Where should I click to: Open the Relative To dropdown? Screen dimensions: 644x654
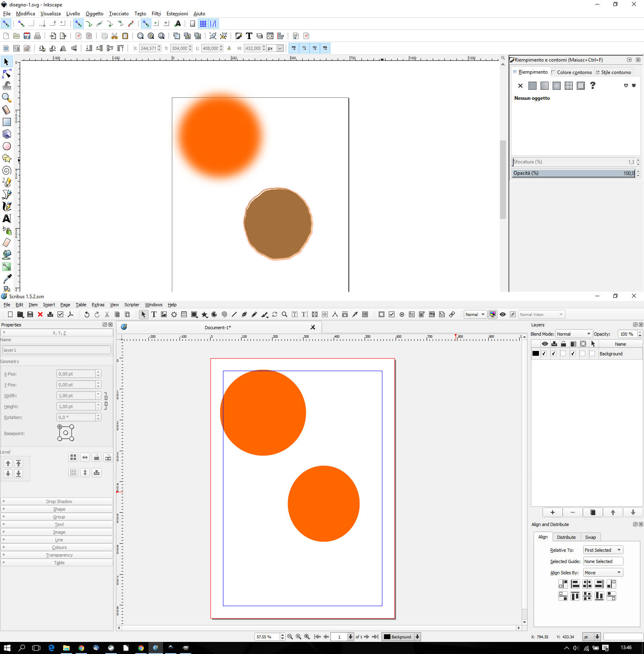click(x=603, y=550)
